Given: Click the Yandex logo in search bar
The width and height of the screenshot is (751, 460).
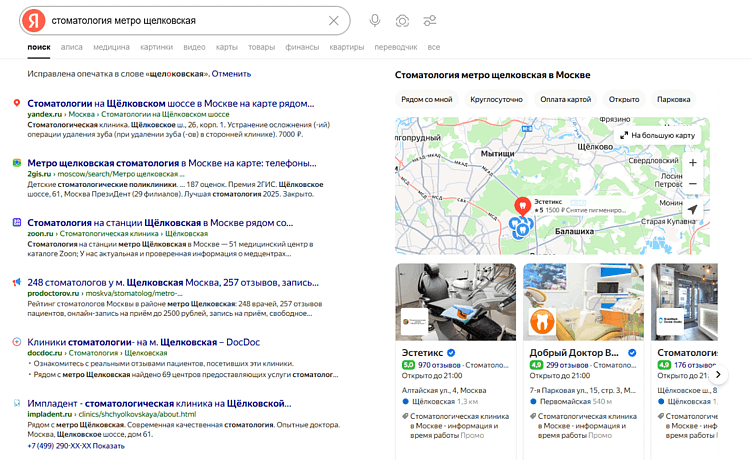Looking at the screenshot, I should 34,21.
